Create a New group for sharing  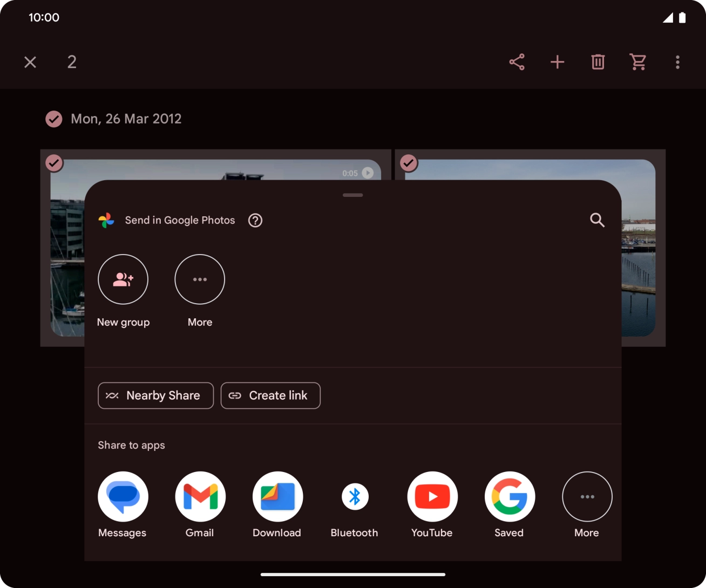pyautogui.click(x=123, y=279)
